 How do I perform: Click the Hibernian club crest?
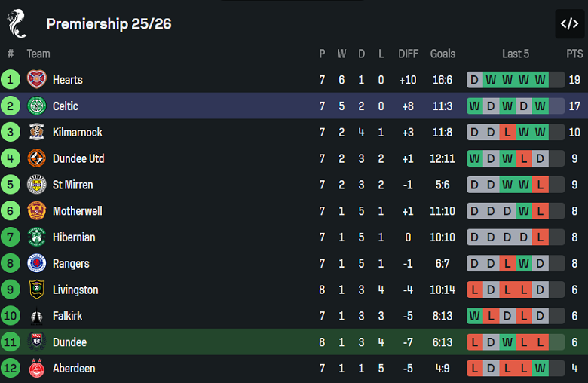coord(37,237)
